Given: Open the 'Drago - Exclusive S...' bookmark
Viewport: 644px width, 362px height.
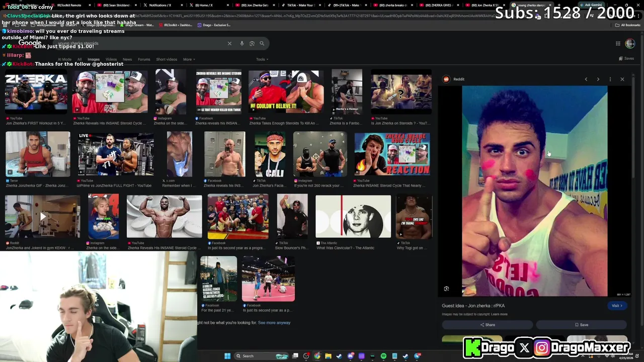Looking at the screenshot, I should [x=214, y=25].
